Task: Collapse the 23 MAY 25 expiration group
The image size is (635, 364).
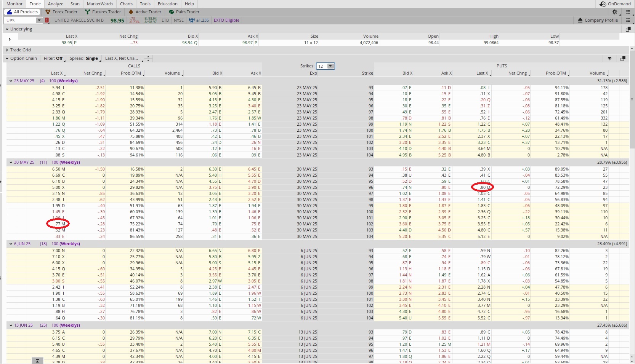Action: coord(11,81)
